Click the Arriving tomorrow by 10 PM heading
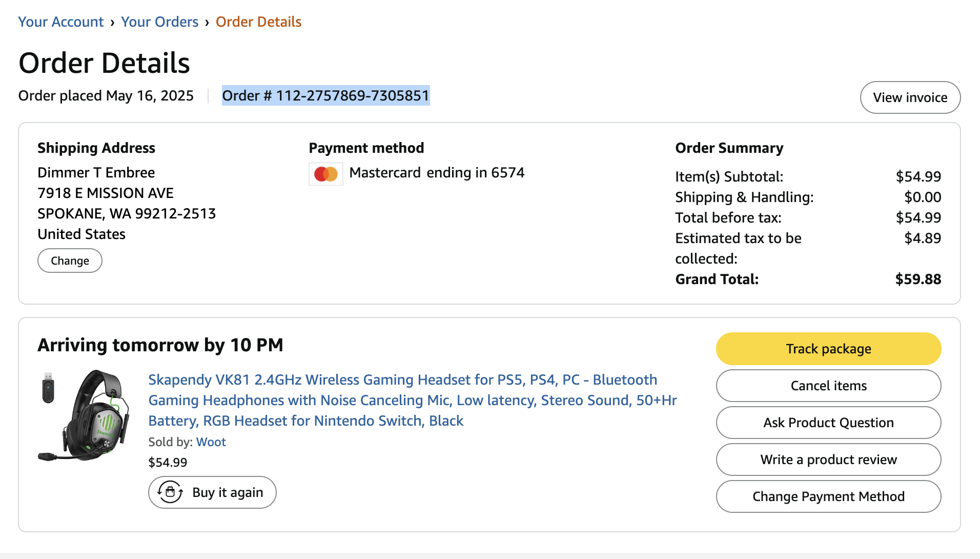Image resolution: width=980 pixels, height=559 pixels. click(x=160, y=345)
